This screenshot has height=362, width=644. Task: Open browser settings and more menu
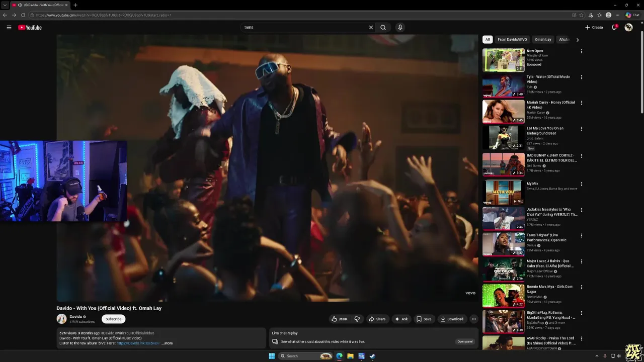pos(617,15)
